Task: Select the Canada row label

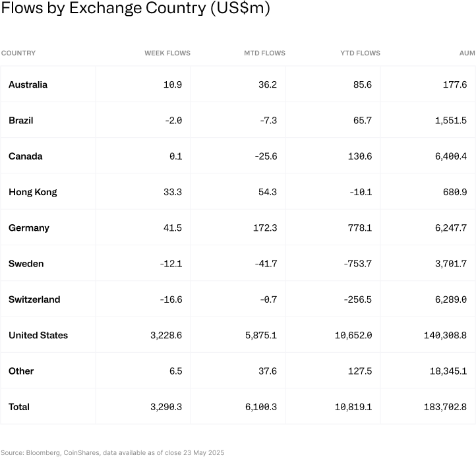Action: coord(26,156)
